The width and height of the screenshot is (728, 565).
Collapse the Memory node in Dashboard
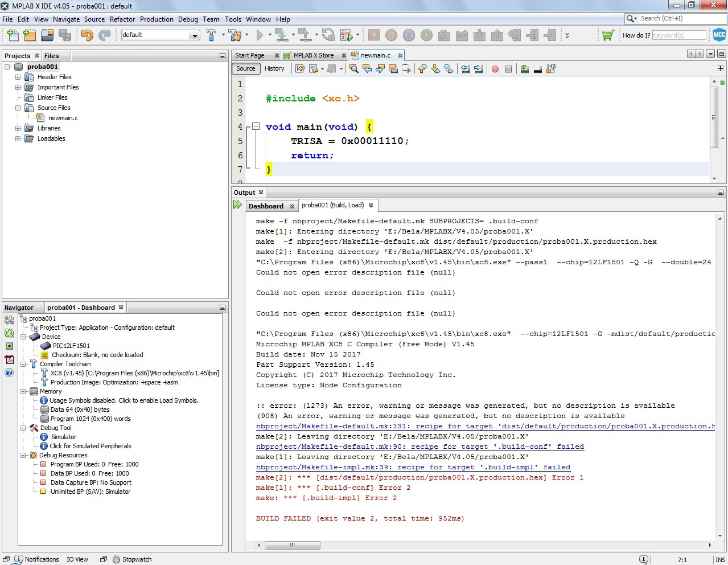(23, 391)
